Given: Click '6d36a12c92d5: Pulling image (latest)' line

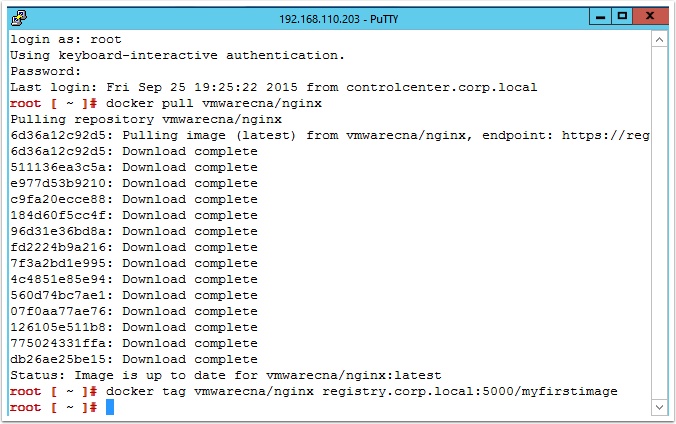Looking at the screenshot, I should tap(330, 135).
